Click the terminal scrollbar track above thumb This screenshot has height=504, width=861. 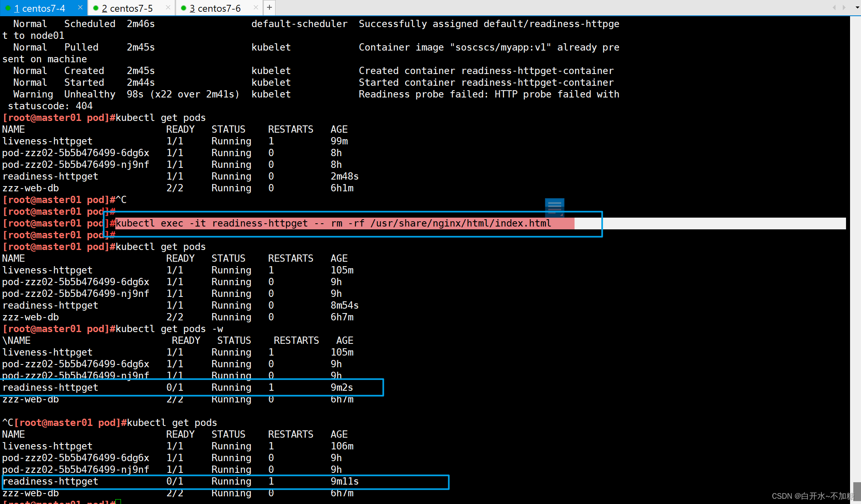click(x=857, y=243)
